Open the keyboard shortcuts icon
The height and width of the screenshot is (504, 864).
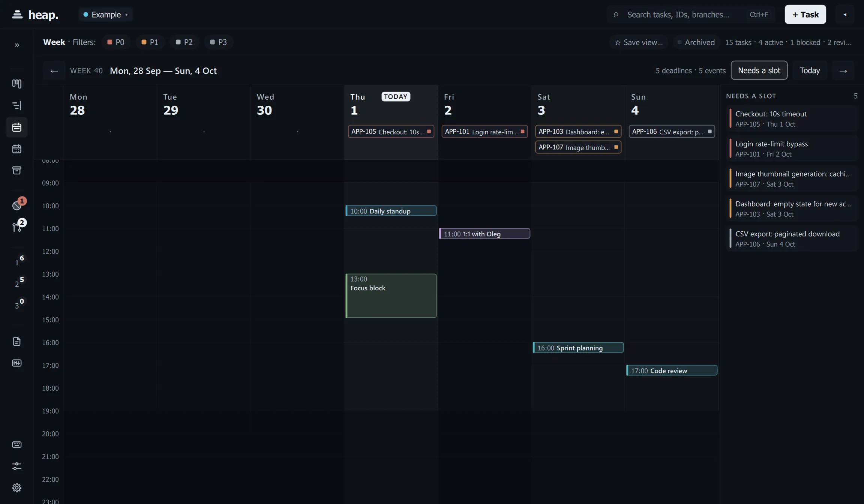[x=17, y=444]
